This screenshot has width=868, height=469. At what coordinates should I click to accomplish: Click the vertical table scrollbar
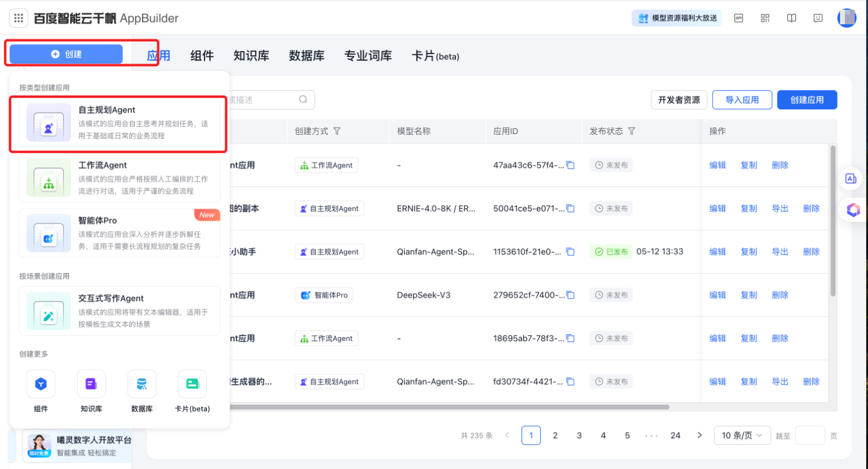833,221
